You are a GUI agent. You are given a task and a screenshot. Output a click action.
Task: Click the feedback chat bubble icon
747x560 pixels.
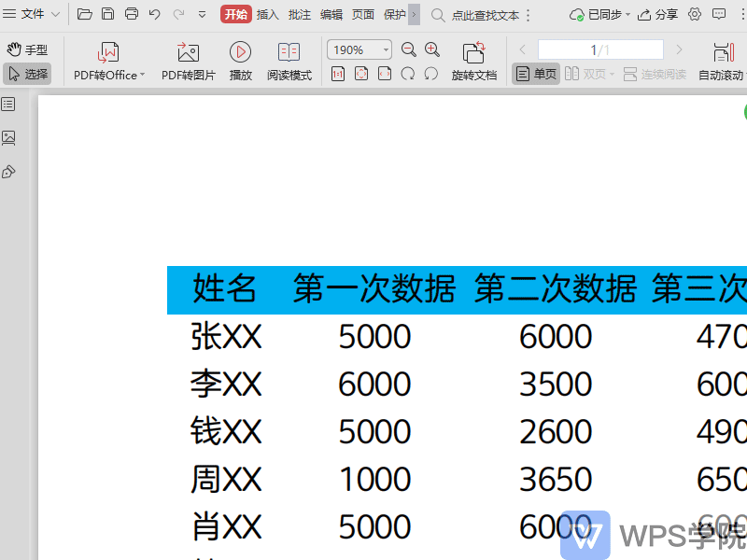pyautogui.click(x=719, y=14)
